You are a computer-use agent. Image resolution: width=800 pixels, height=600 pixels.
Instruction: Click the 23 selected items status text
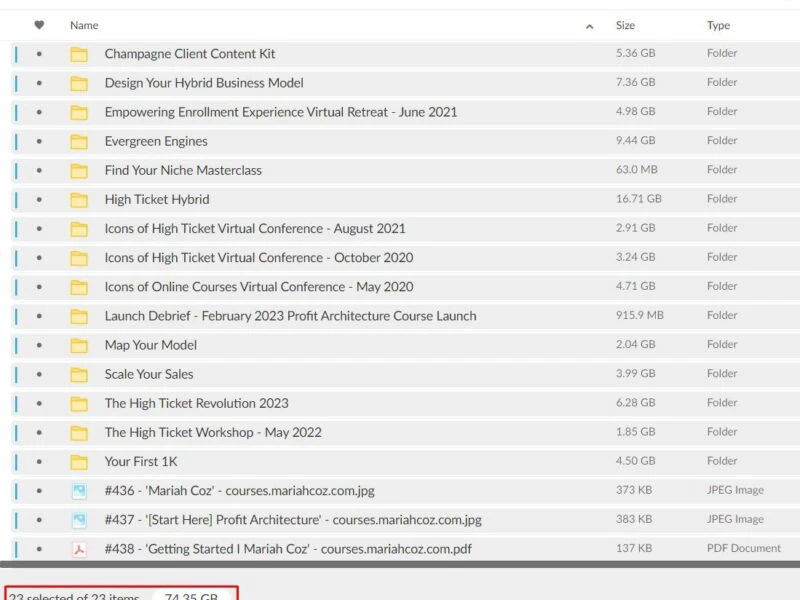75,596
